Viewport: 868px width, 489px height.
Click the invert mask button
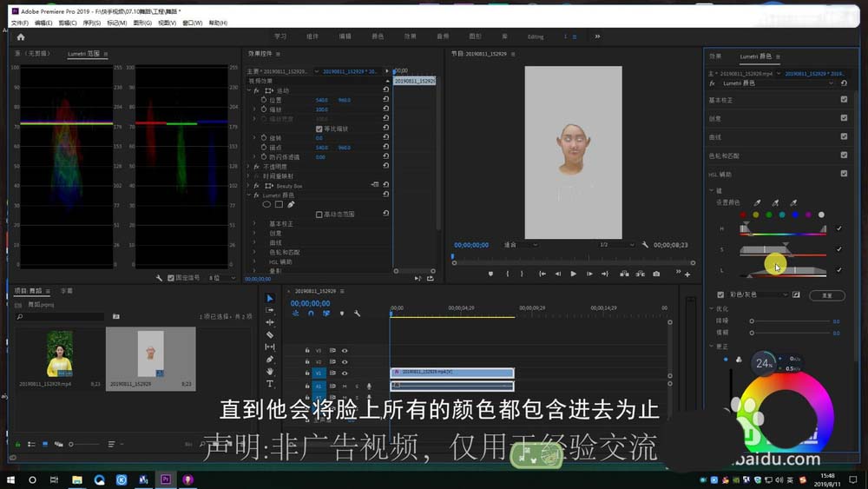[796, 294]
